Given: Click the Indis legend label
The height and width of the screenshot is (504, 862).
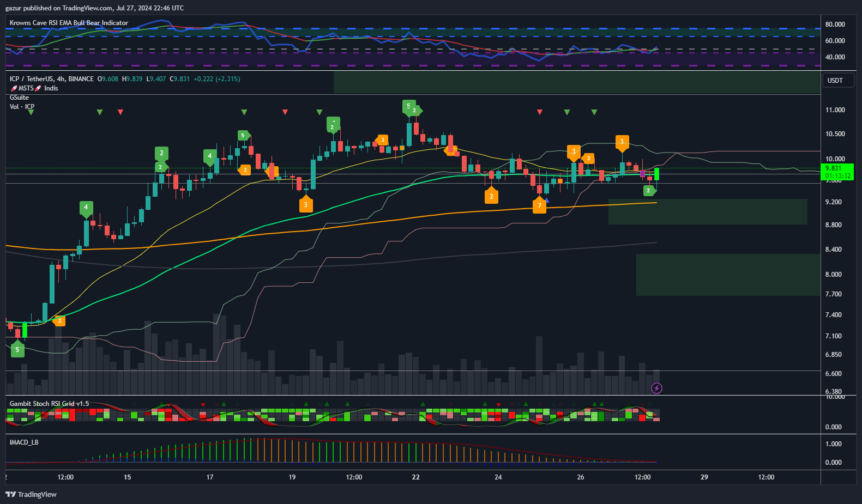Looking at the screenshot, I should (x=51, y=88).
